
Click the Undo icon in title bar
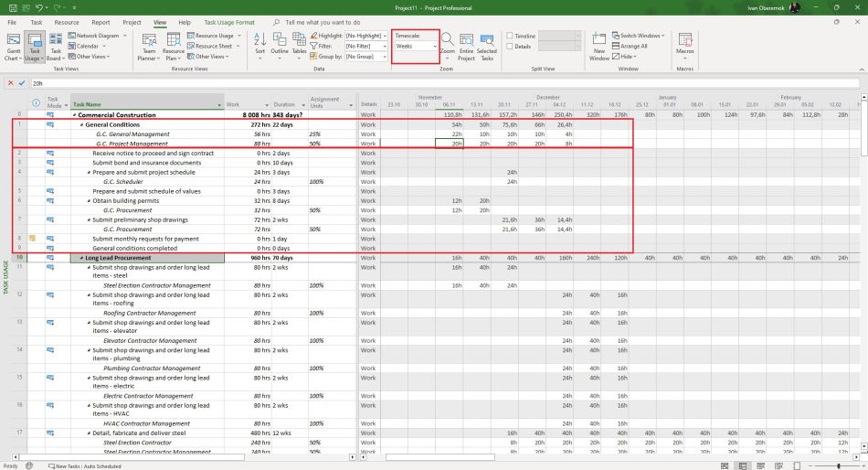tap(38, 7)
